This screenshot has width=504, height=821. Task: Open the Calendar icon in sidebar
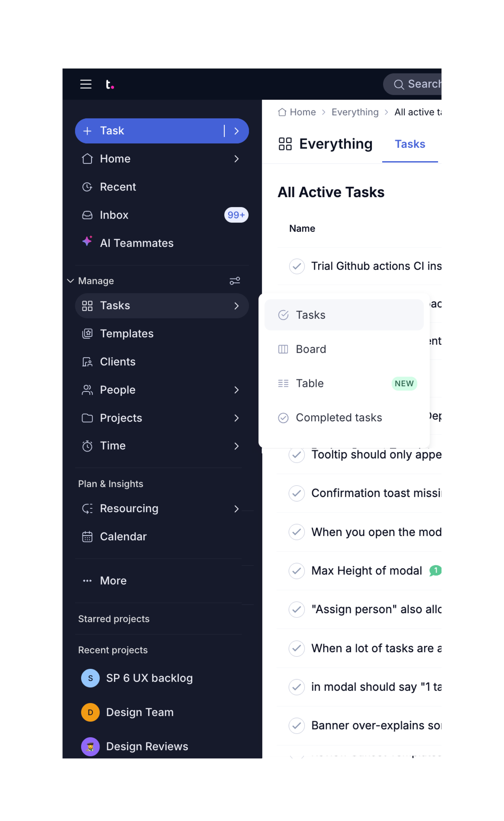coord(87,537)
